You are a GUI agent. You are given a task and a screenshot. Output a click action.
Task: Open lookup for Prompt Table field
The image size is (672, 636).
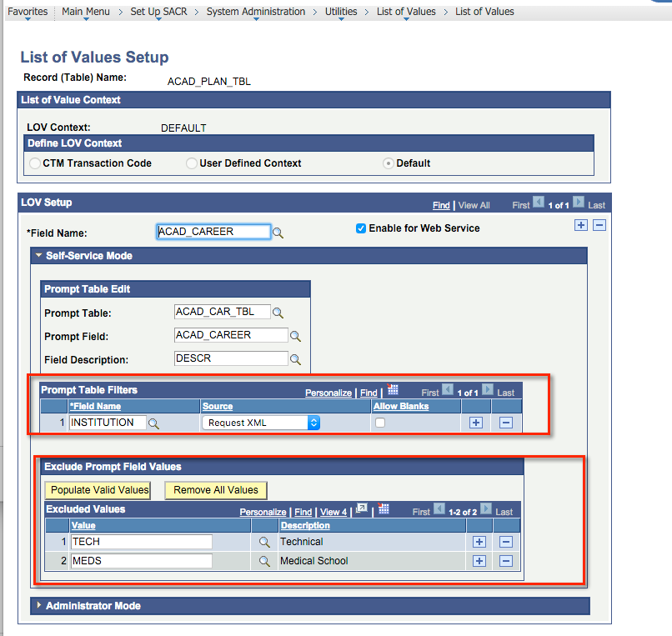coord(278,313)
